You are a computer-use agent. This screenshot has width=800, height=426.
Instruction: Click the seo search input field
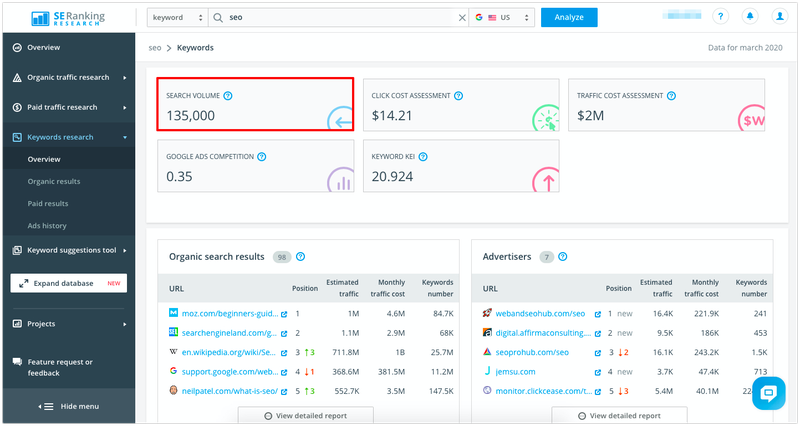click(x=337, y=17)
